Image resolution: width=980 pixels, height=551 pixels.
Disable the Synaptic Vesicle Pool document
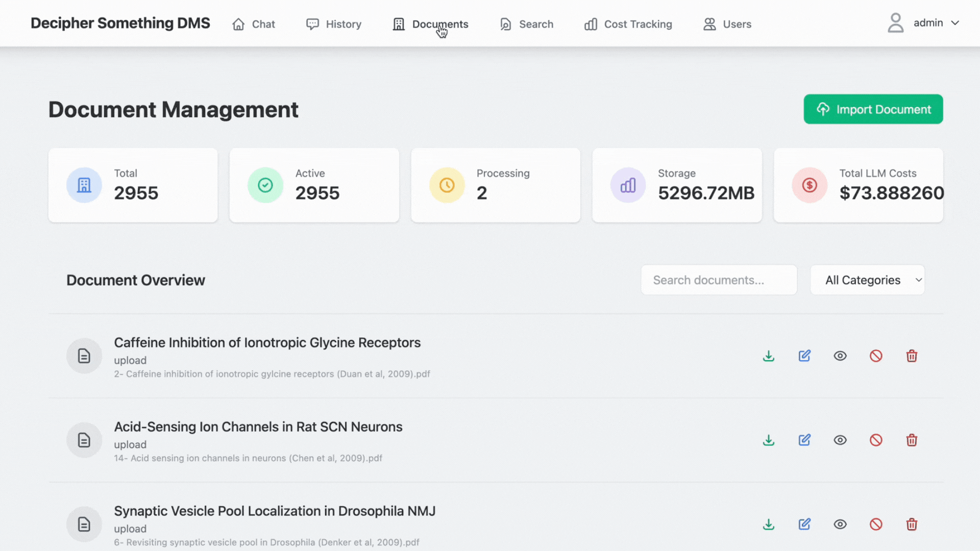(876, 524)
